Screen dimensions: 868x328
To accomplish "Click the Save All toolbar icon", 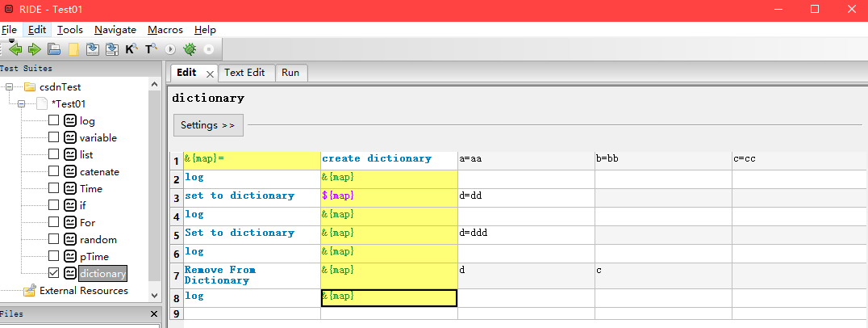I will click(x=112, y=49).
